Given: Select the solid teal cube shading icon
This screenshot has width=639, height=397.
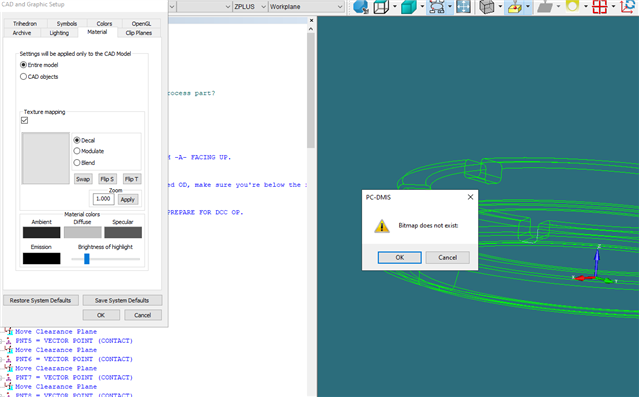Looking at the screenshot, I should click(x=409, y=7).
